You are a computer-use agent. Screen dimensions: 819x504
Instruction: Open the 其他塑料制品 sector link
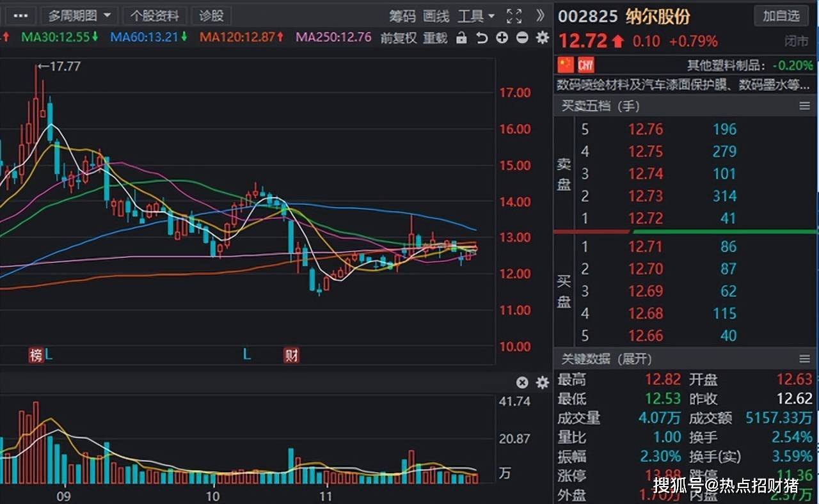[x=726, y=65]
